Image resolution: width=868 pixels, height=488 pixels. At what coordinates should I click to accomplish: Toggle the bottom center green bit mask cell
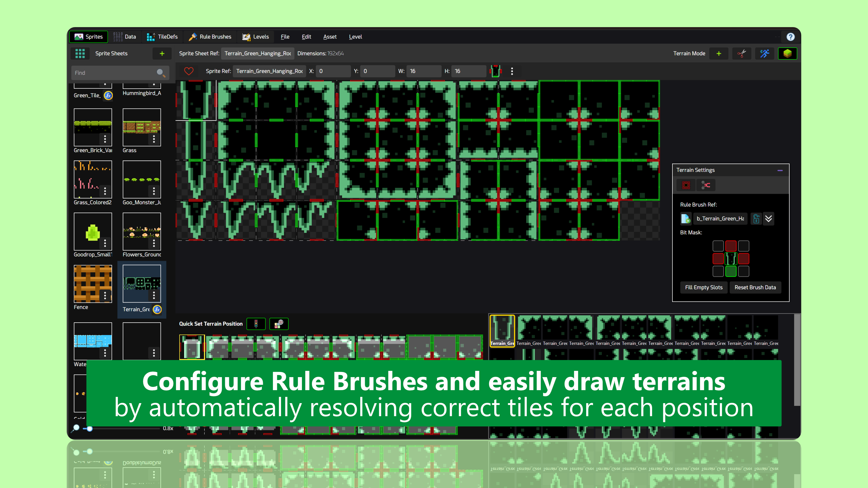730,271
